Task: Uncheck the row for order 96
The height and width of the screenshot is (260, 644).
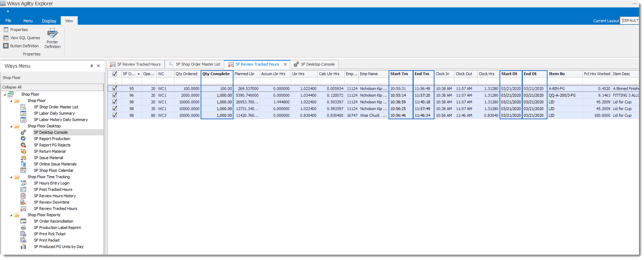Action: (115, 95)
